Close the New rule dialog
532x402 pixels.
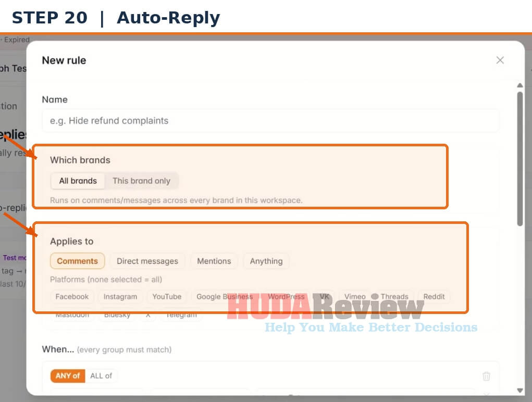500,60
